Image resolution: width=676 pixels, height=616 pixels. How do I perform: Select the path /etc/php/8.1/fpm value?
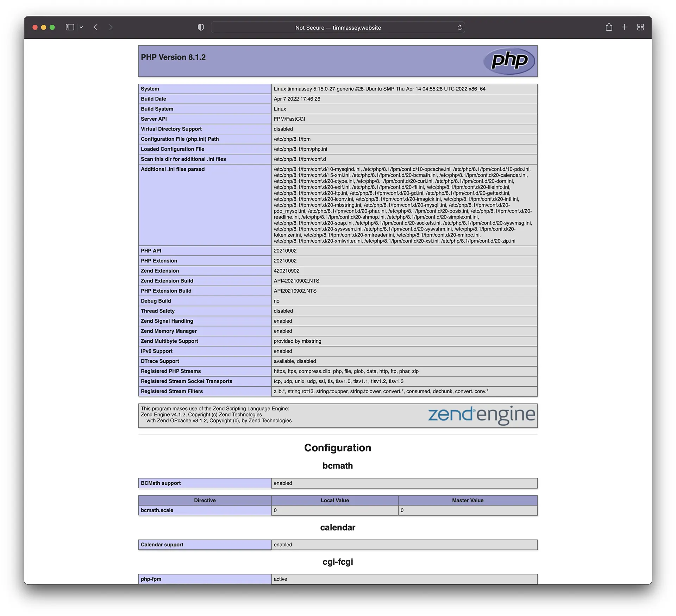coord(292,139)
